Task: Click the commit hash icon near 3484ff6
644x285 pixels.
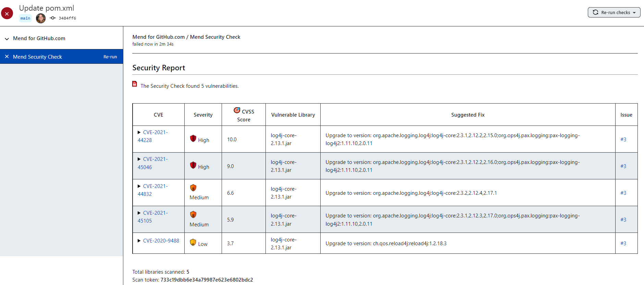Action: point(53,18)
